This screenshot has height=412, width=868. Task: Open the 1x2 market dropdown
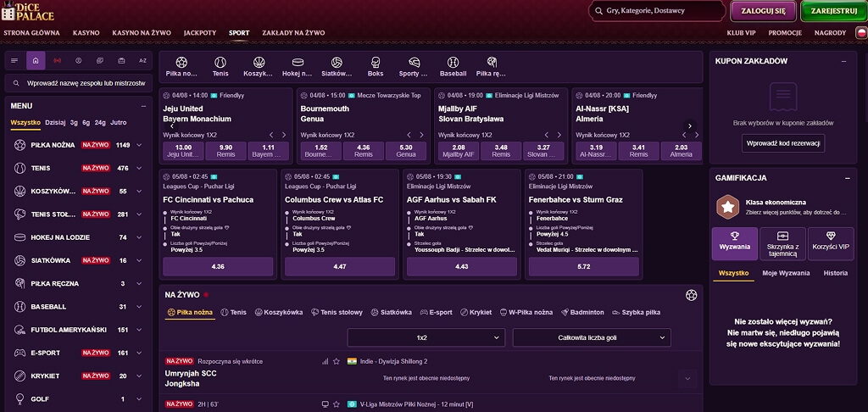(x=426, y=337)
